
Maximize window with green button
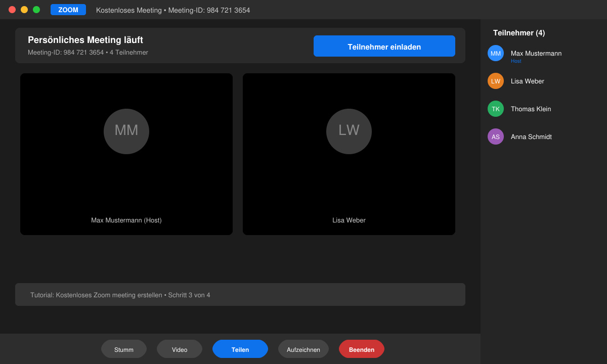(x=36, y=10)
